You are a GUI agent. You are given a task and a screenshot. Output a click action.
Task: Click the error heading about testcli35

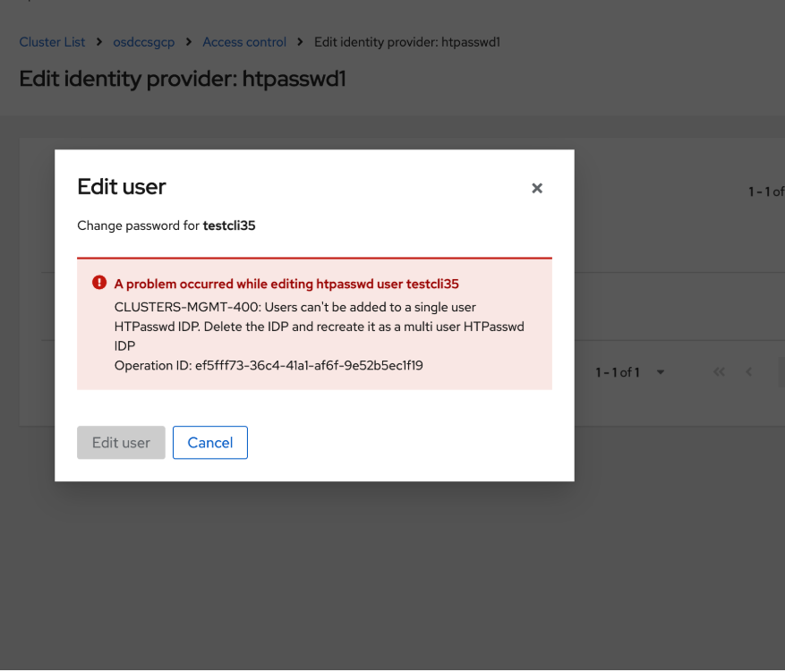tap(286, 284)
